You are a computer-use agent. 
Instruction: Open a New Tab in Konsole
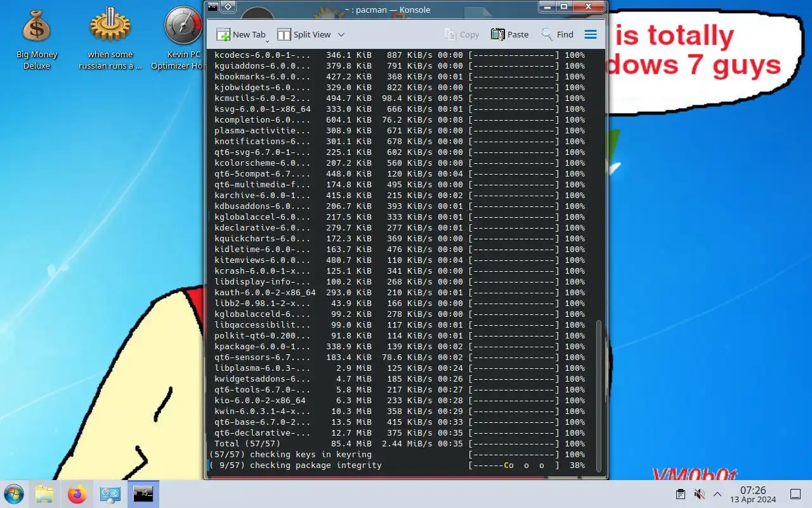tap(240, 35)
